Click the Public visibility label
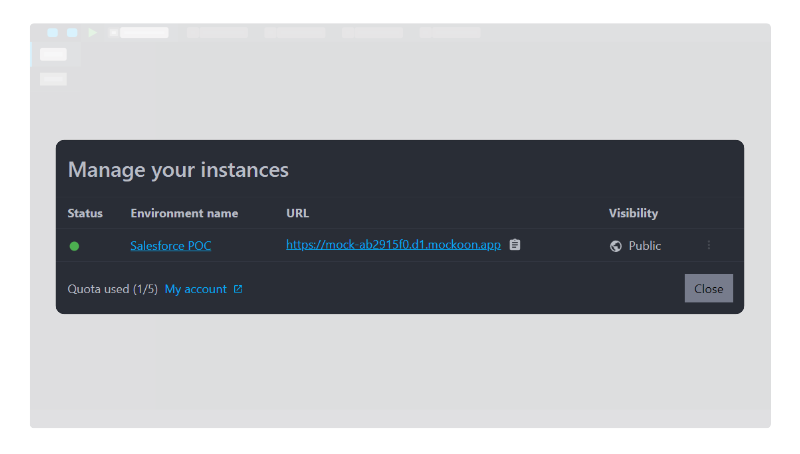Screen dimensions: 800x454 click(645, 246)
